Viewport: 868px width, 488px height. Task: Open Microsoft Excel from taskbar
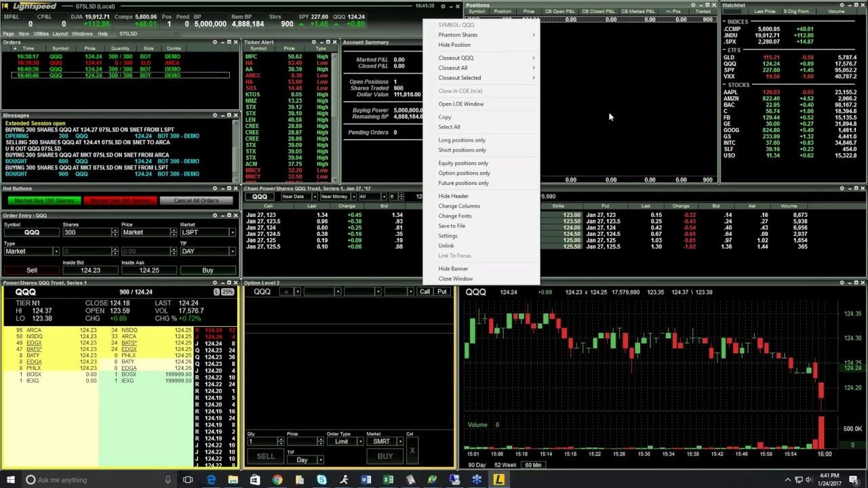point(388,480)
